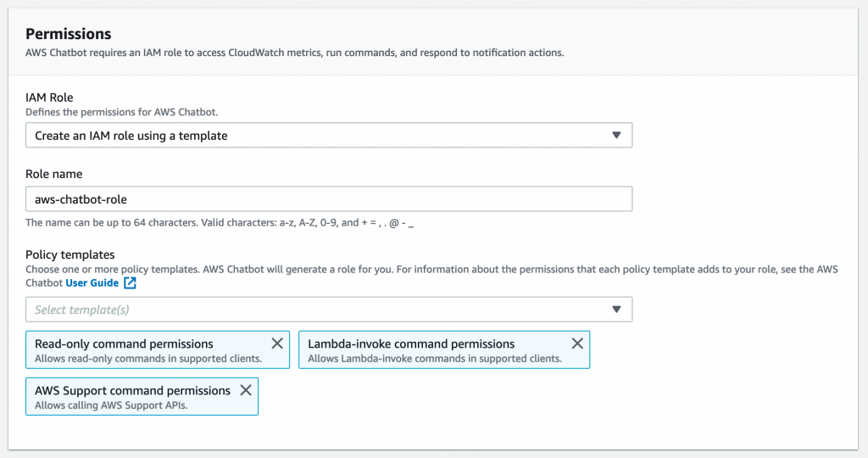This screenshot has height=458, width=868.
Task: Remove AWS Support command permissions template
Action: (246, 390)
